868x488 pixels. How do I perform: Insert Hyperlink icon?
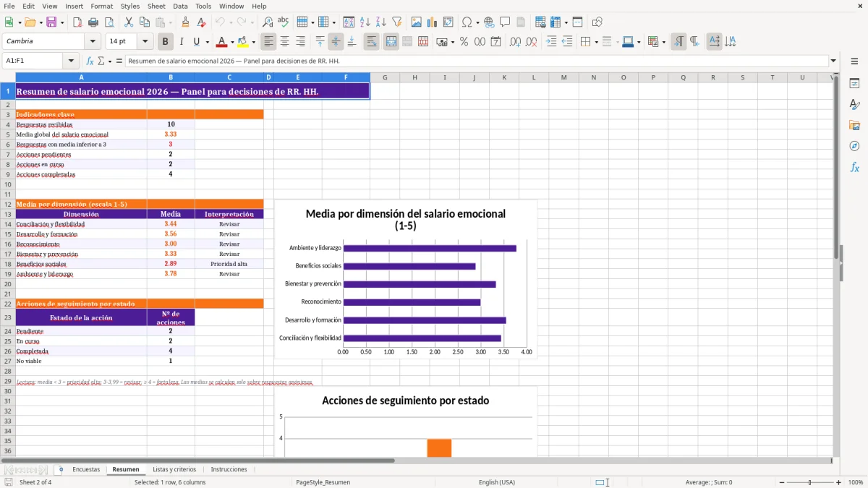[x=489, y=22]
